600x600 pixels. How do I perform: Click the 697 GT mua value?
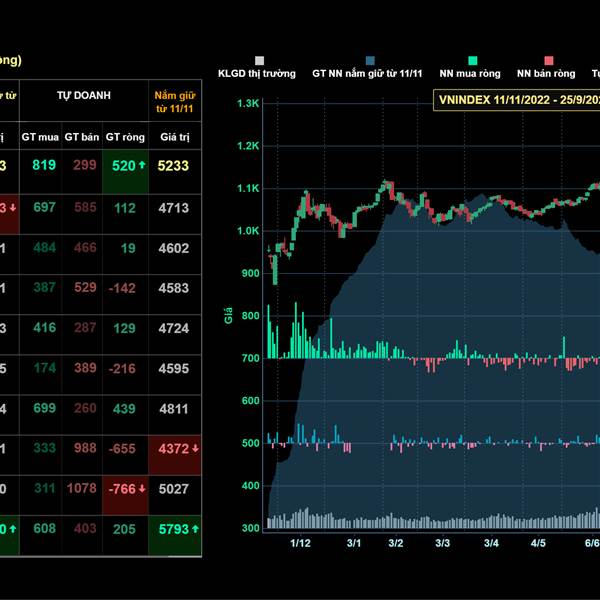coord(44,207)
